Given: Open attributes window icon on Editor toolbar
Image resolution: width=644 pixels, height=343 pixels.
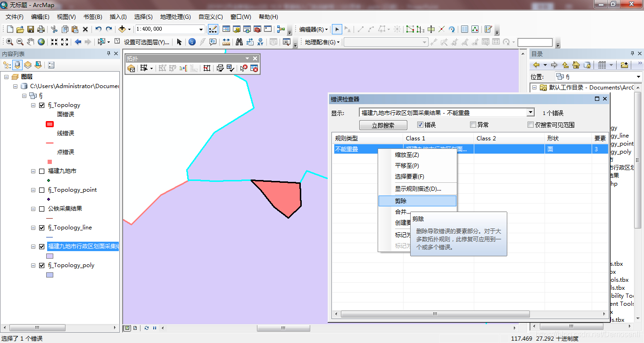Looking at the screenshot, I should tap(464, 29).
